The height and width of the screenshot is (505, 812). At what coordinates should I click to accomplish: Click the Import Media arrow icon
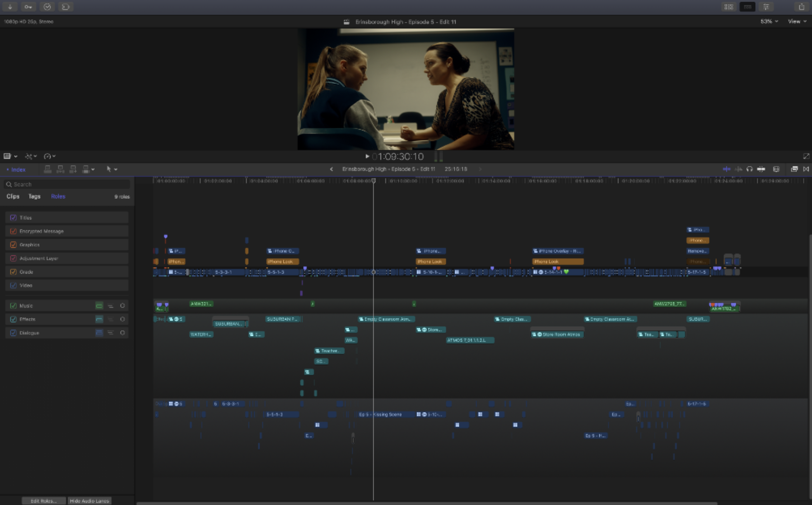10,7
